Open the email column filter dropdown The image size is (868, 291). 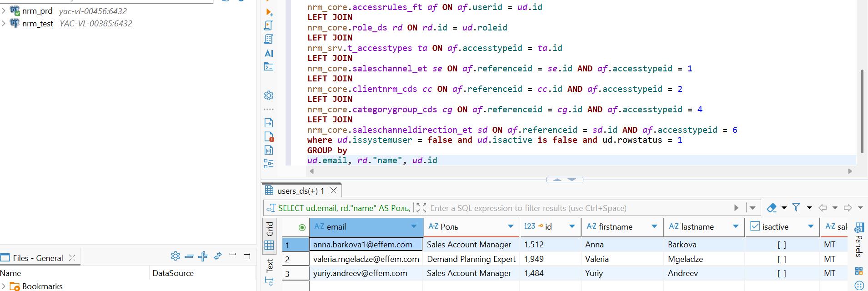point(414,226)
